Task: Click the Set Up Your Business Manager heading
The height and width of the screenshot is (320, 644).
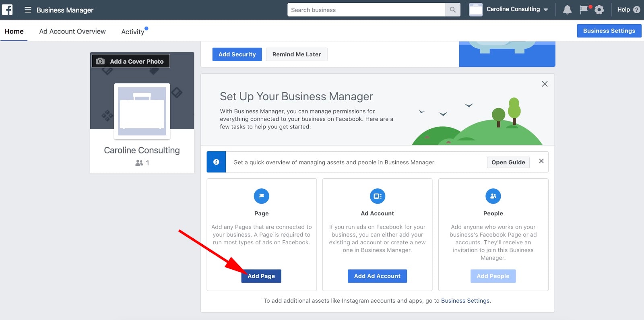Action: click(x=296, y=97)
